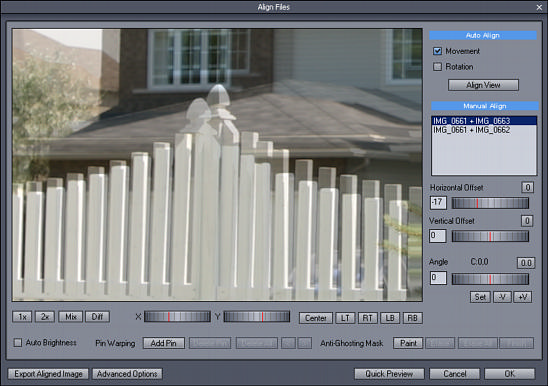Jump view to LT corner
Image resolution: width=548 pixels, height=386 pixels.
click(345, 318)
